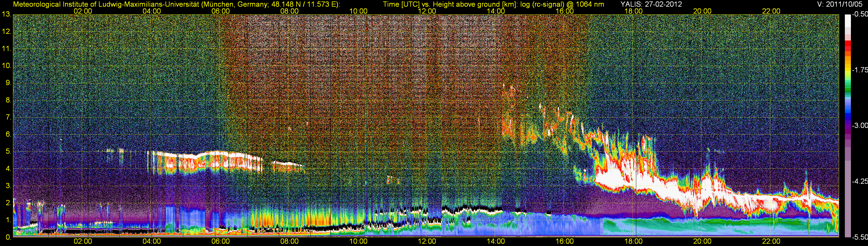Click the '10.' height axis label

pos(6,66)
